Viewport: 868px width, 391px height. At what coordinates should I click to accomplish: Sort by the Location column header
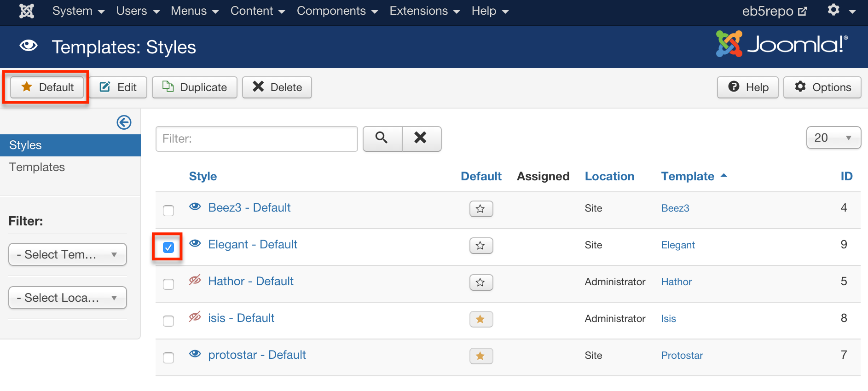[609, 176]
